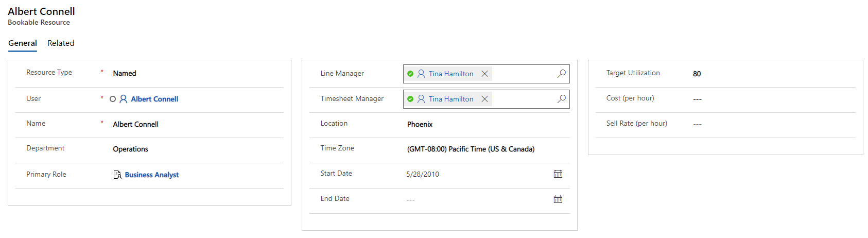
Task: Clear Tina Hamilton from Timesheet Manager field
Action: pyautogui.click(x=484, y=99)
